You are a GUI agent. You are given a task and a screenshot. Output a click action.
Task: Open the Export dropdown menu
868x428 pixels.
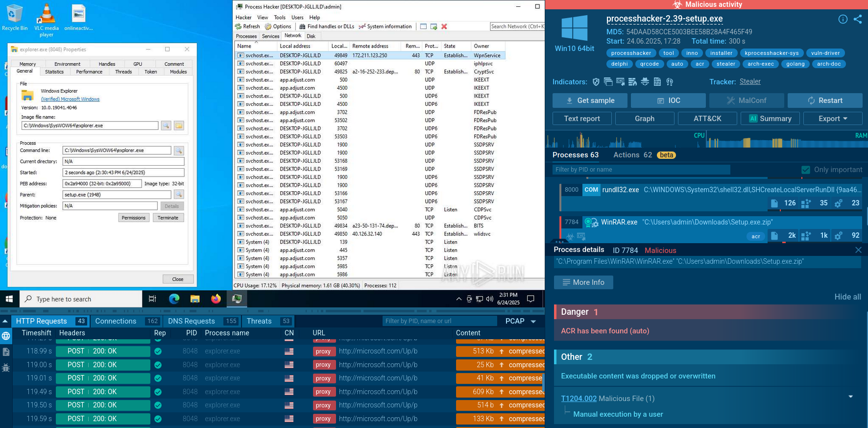[832, 119]
